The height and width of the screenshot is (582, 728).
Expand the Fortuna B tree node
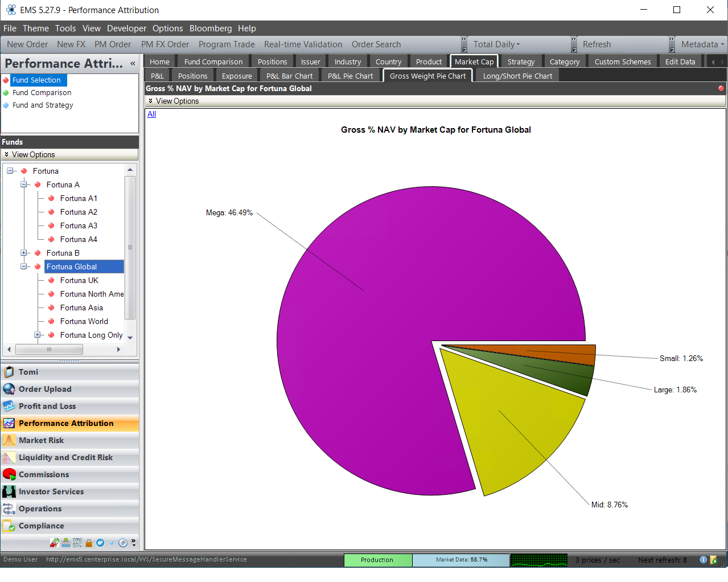tap(24, 253)
